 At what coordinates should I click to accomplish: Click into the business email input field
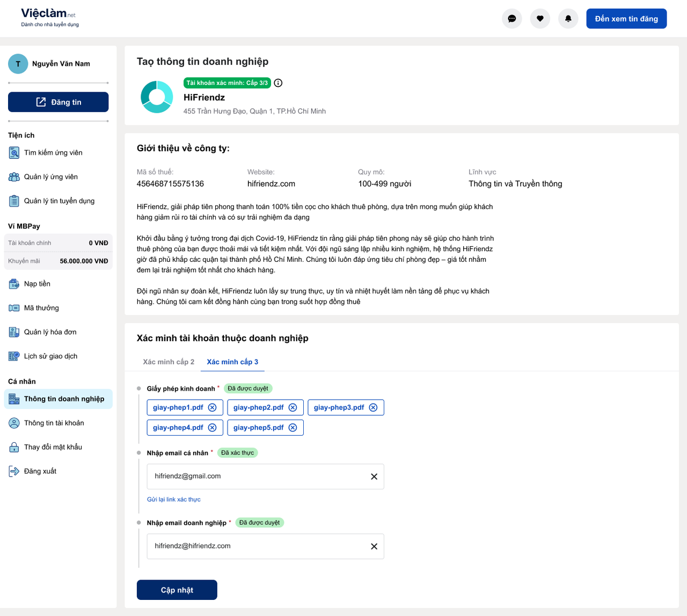tap(265, 546)
